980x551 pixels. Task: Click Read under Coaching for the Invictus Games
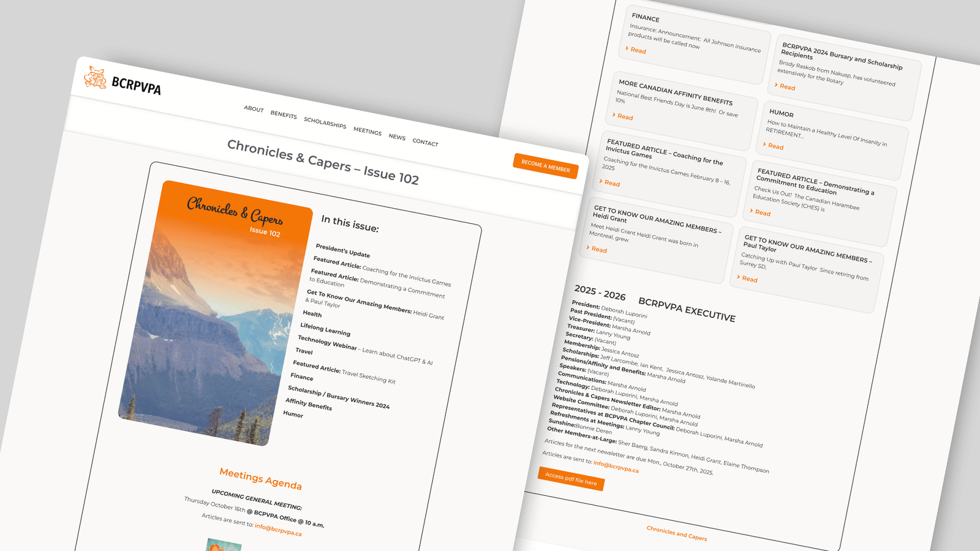point(611,184)
